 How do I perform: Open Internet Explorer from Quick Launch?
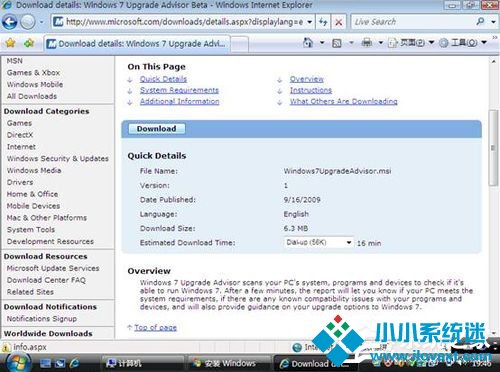point(74,363)
